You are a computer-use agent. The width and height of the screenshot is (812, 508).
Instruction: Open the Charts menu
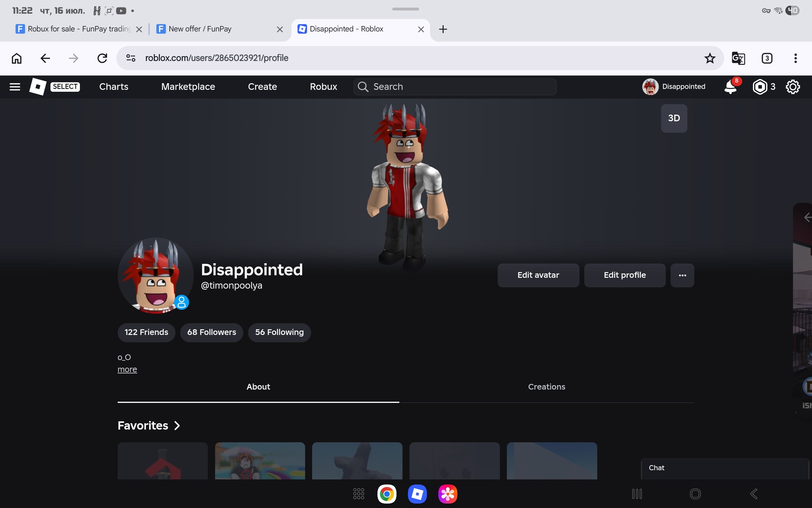114,87
